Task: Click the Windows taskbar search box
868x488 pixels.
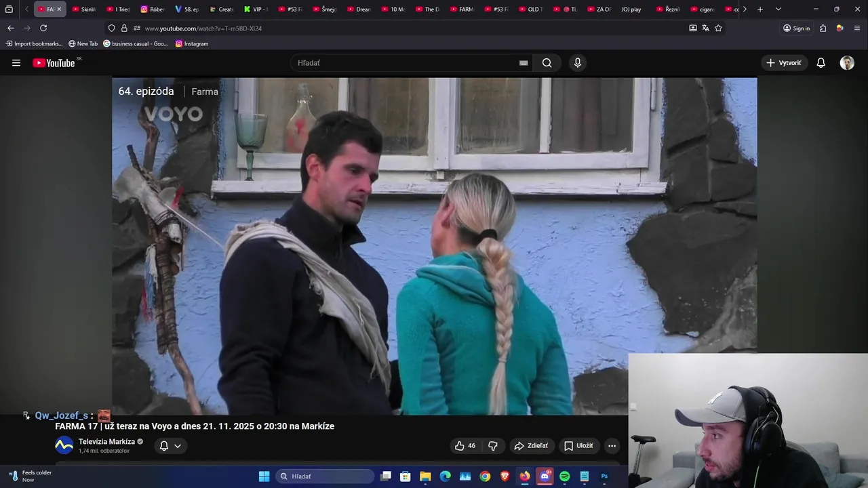Action: point(325,476)
